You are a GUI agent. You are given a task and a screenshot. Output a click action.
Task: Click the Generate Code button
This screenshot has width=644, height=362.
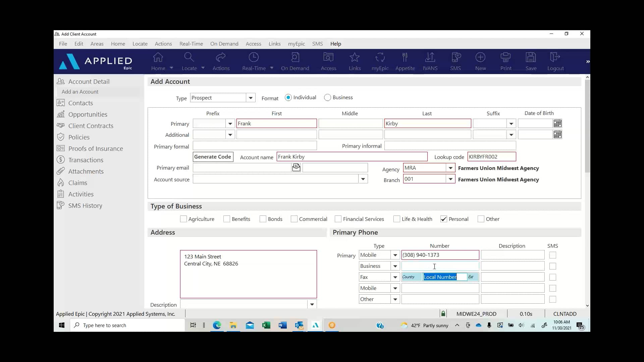(213, 157)
